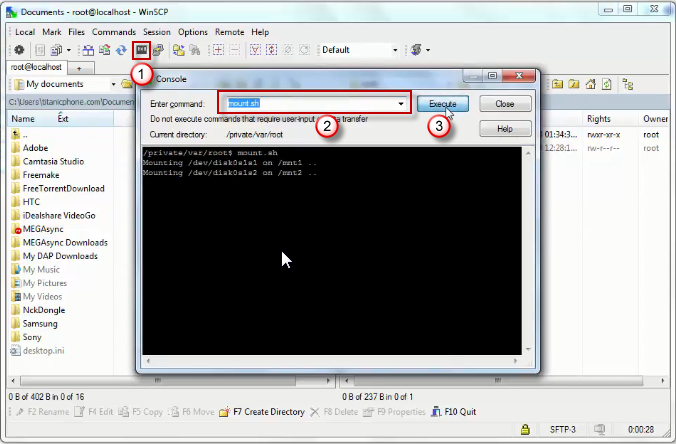Select the Camtasia Studio folder
The height and width of the screenshot is (444, 676).
48,161
